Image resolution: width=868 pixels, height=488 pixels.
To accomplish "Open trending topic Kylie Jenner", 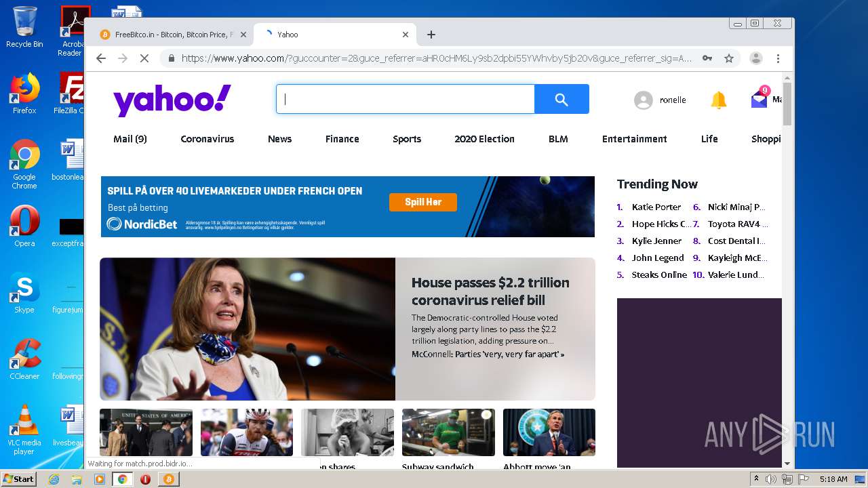I will point(657,241).
